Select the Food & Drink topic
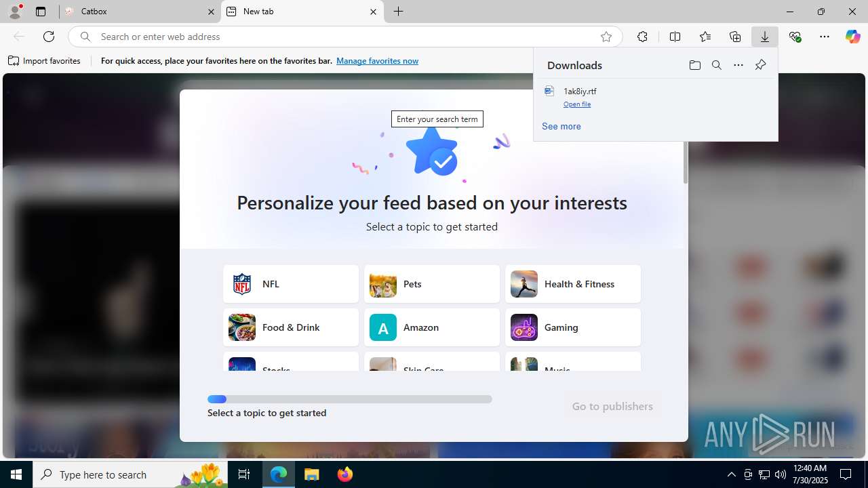Image resolution: width=868 pixels, height=488 pixels. click(x=291, y=327)
